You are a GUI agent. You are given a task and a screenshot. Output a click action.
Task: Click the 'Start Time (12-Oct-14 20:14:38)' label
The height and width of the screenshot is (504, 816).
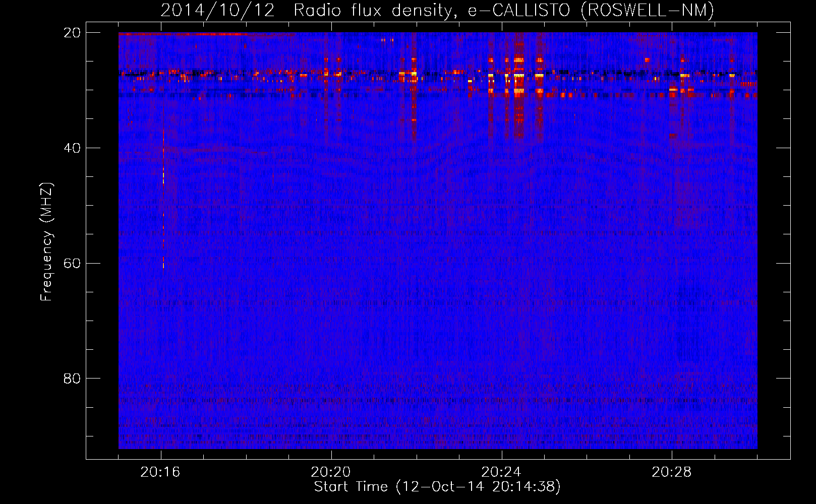pos(437,487)
